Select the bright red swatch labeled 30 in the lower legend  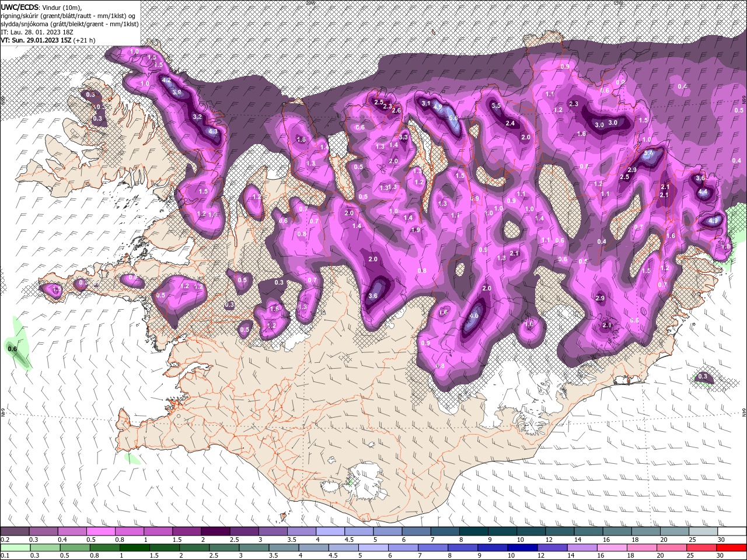tap(732, 548)
